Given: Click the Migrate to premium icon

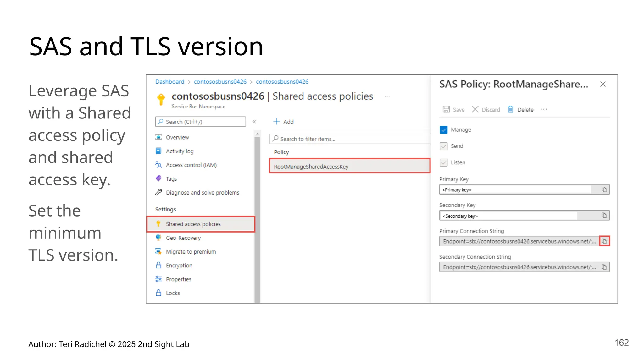Looking at the screenshot, I should 159,251.
